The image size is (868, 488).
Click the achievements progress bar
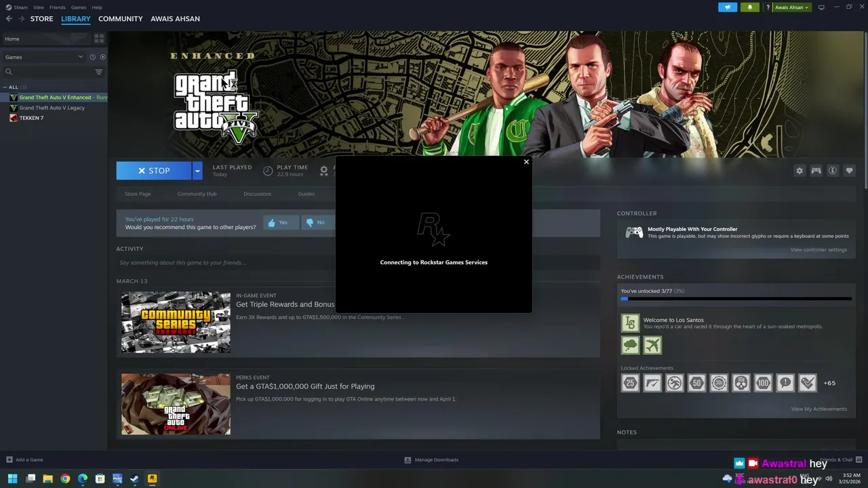point(736,298)
